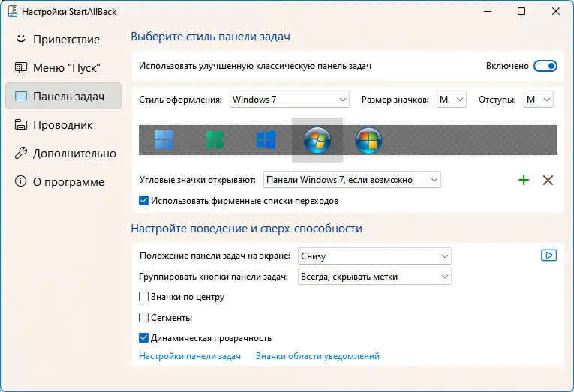Click the smiley icon next to Приветствие
This screenshot has width=574, height=392.
tap(21, 39)
